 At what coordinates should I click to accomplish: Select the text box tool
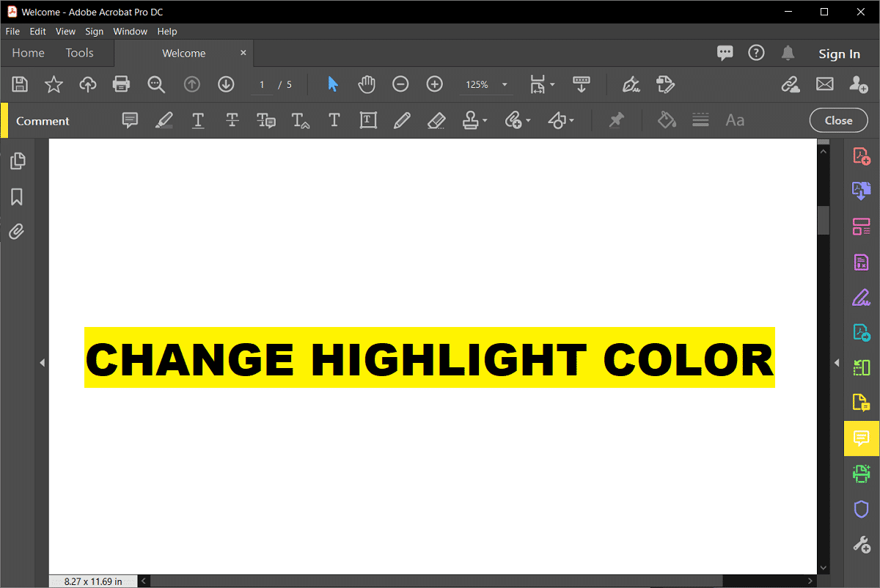[367, 120]
